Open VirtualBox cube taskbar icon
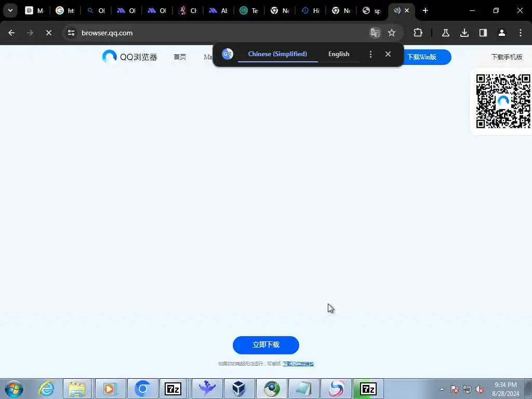The image size is (532, 399). (239, 389)
